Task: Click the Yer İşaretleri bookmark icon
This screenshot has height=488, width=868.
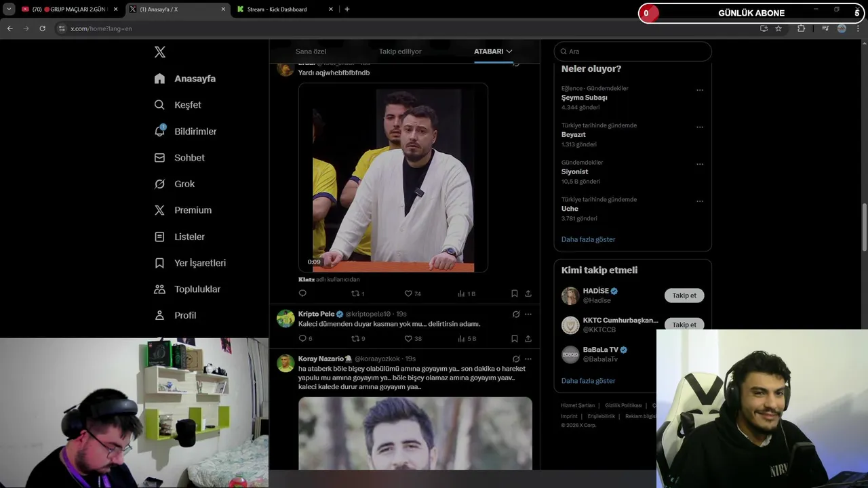Action: pyautogui.click(x=159, y=263)
